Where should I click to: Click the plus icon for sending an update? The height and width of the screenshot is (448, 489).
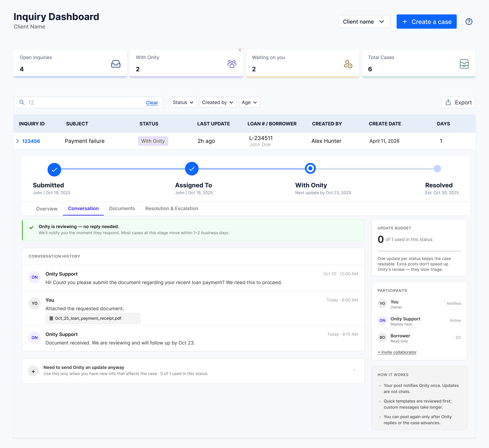tap(33, 371)
